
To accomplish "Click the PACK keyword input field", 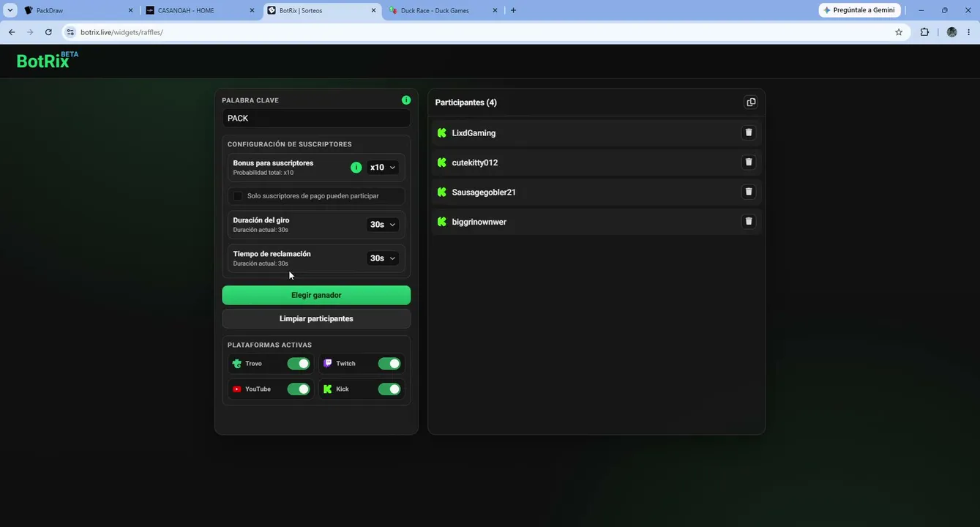I will [316, 118].
